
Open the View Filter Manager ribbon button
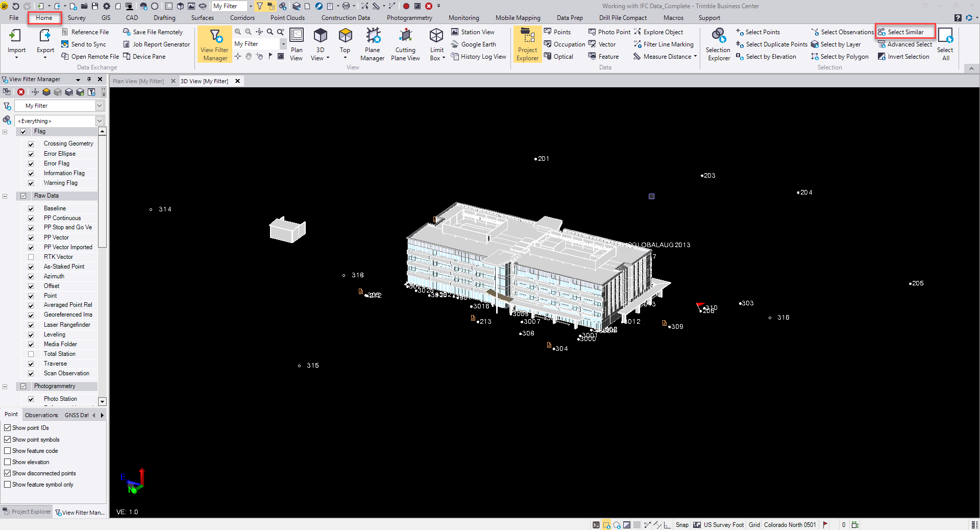point(214,44)
